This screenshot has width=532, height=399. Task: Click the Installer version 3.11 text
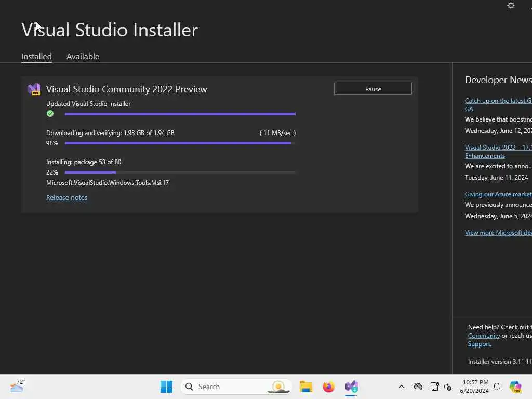click(x=500, y=362)
